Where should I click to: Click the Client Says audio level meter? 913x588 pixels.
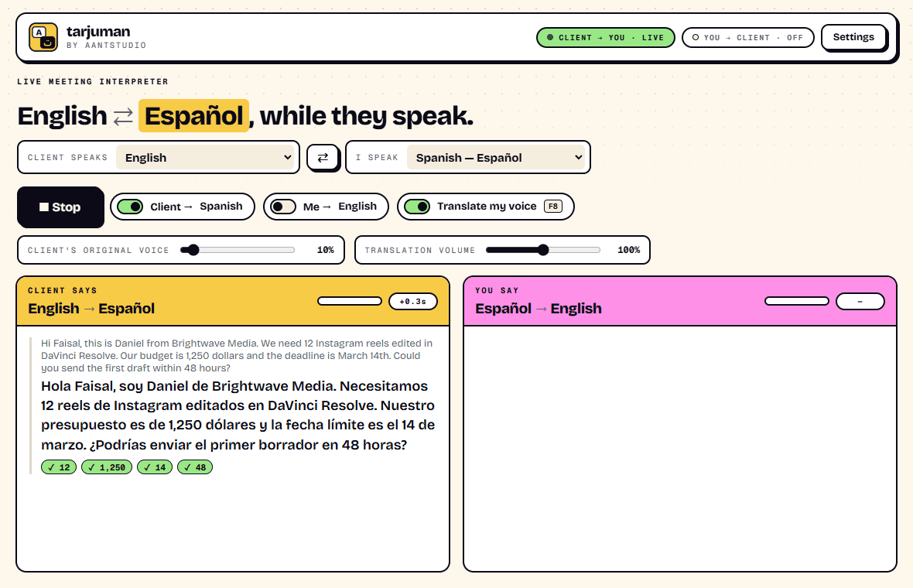tap(350, 301)
